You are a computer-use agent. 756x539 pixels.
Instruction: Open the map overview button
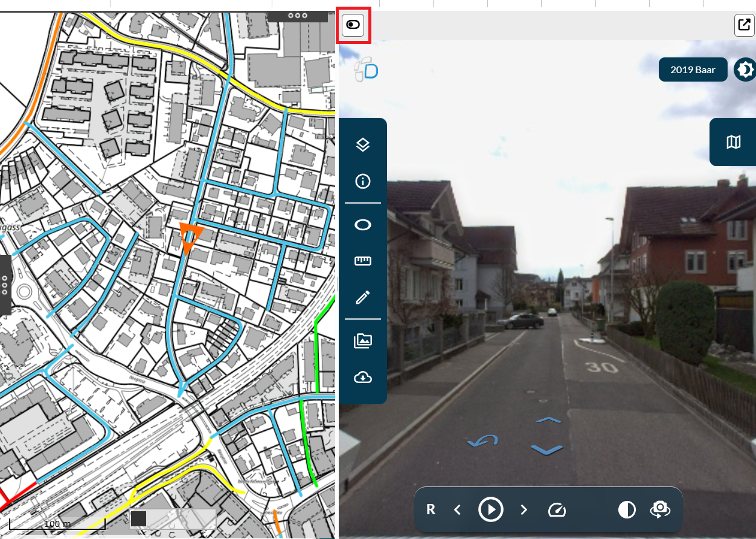point(733,142)
